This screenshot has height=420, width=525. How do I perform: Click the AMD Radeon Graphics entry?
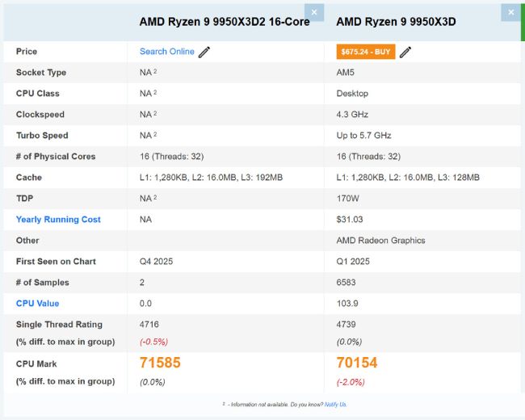tap(379, 241)
